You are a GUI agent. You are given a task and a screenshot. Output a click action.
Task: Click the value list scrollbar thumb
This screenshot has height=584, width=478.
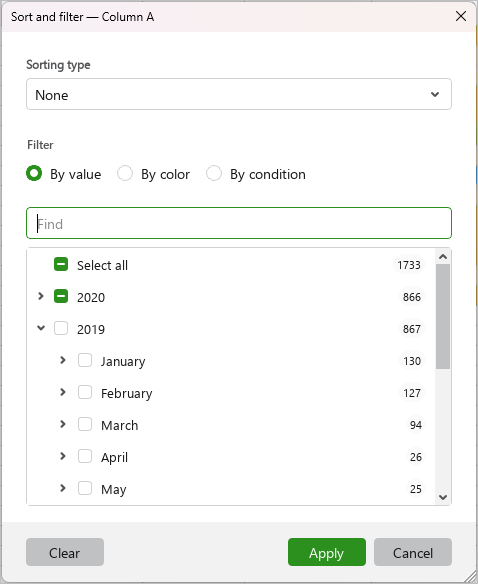coord(443,317)
